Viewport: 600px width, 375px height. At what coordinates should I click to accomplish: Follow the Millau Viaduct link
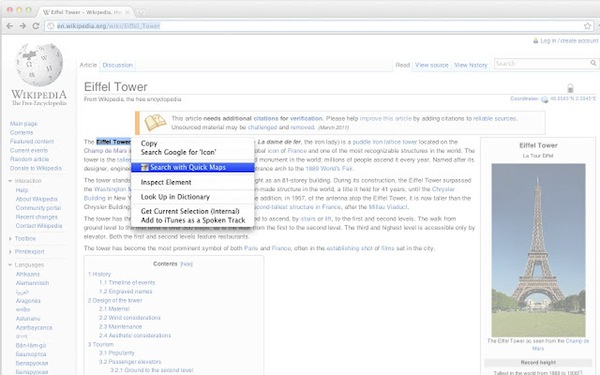[x=388, y=207]
